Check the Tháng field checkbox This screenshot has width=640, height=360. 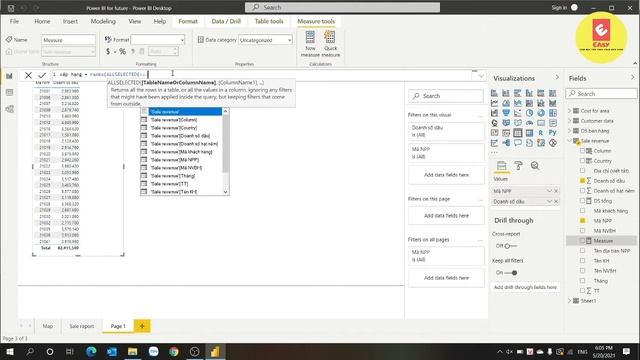(x=582, y=280)
